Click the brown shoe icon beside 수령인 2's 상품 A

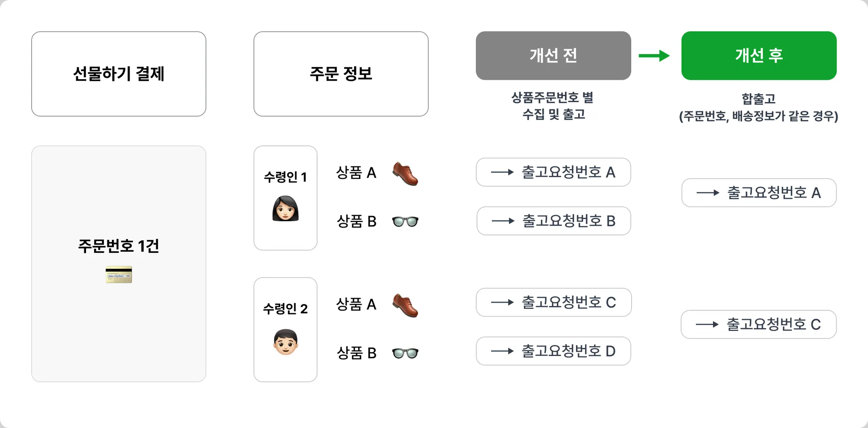(x=405, y=305)
